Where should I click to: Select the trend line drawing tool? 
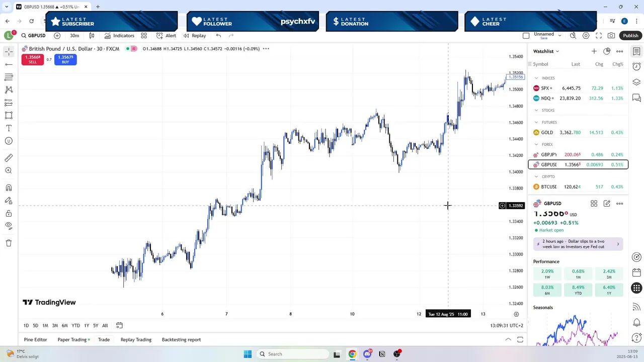pyautogui.click(x=9, y=64)
